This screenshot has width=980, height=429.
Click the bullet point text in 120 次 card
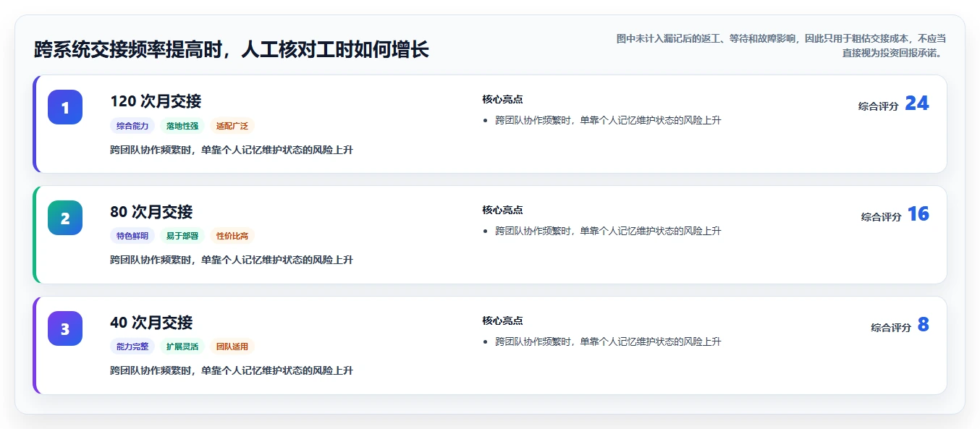click(x=608, y=120)
